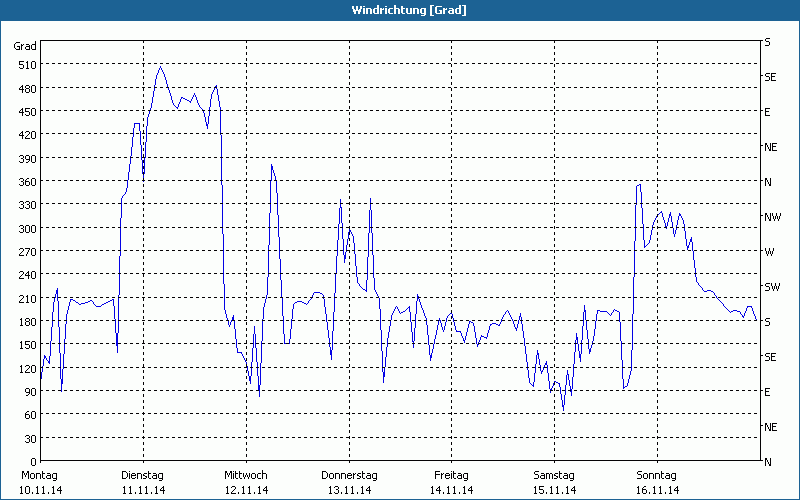Click the date '10.11.14'
Image resolution: width=800 pixels, height=500 pixels.
click(40, 490)
